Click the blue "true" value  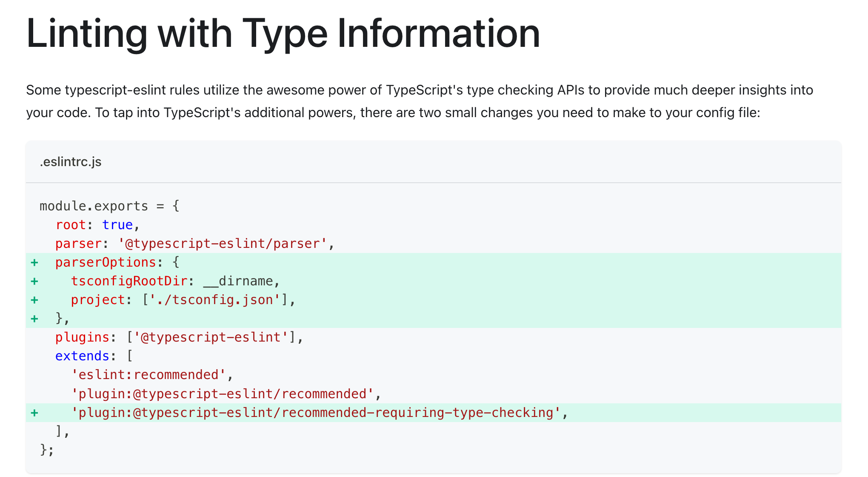click(117, 225)
